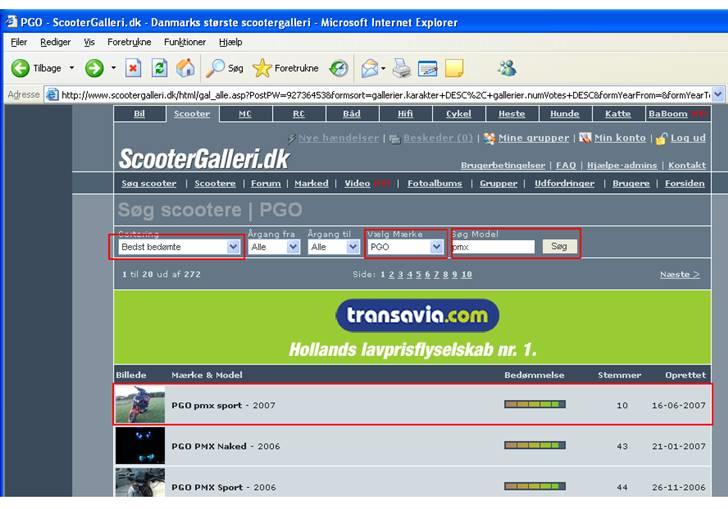Open Foretrukne star favorites button

(286, 68)
